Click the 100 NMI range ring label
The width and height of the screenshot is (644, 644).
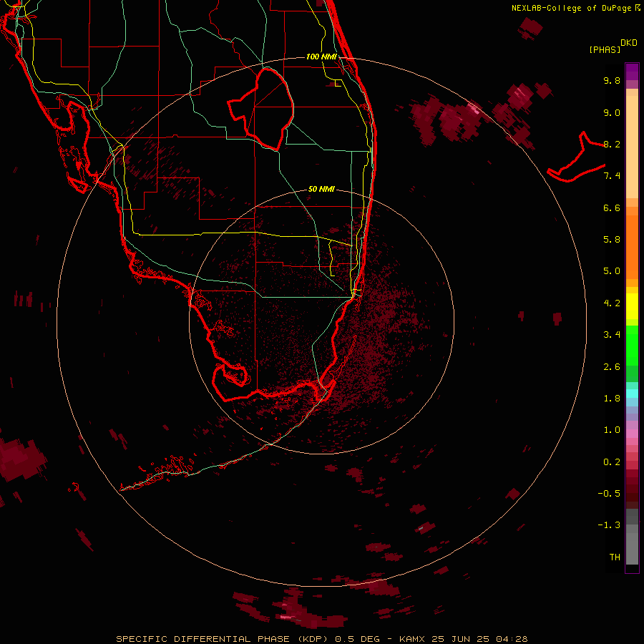(321, 57)
